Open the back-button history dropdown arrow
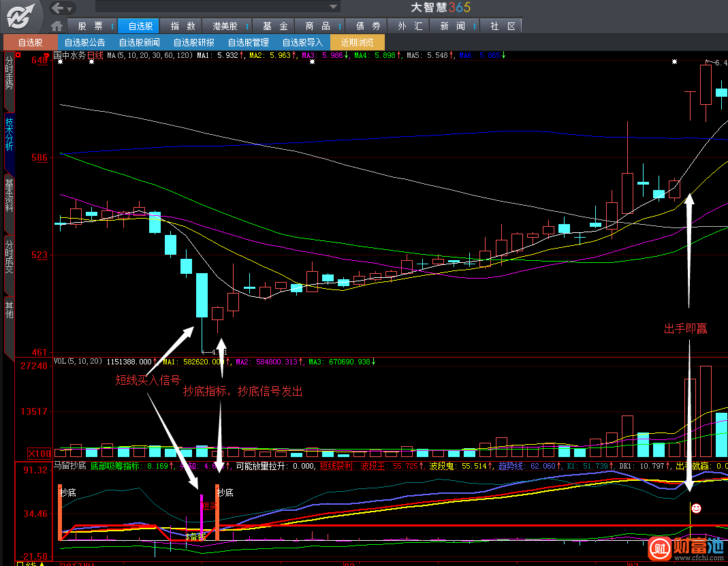728x566 pixels. [69, 9]
